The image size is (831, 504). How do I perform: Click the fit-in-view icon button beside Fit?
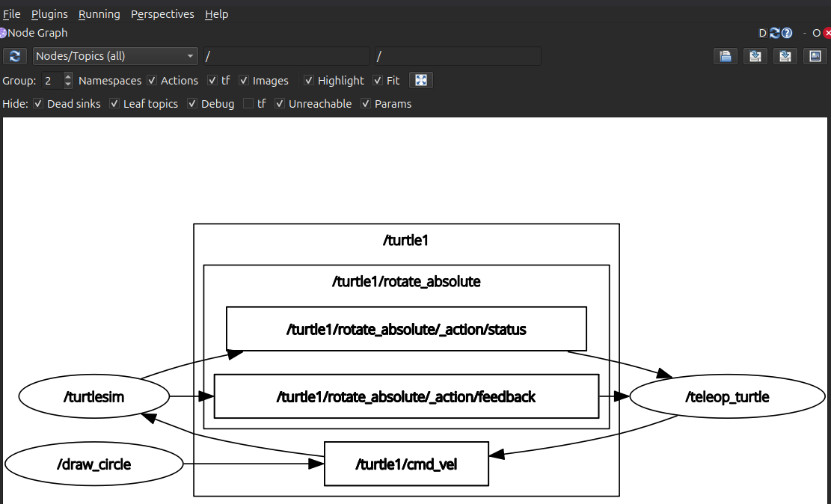(x=421, y=81)
